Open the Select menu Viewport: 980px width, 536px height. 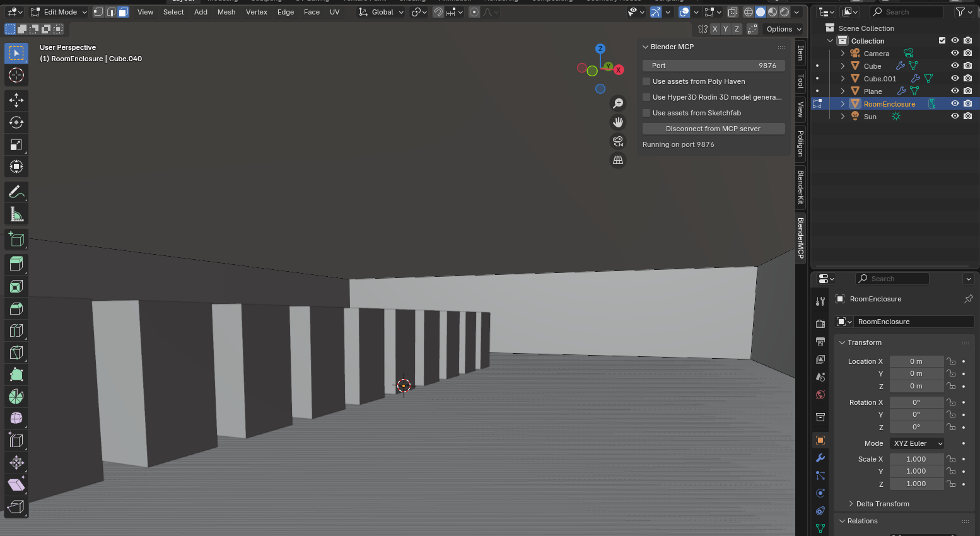click(173, 12)
